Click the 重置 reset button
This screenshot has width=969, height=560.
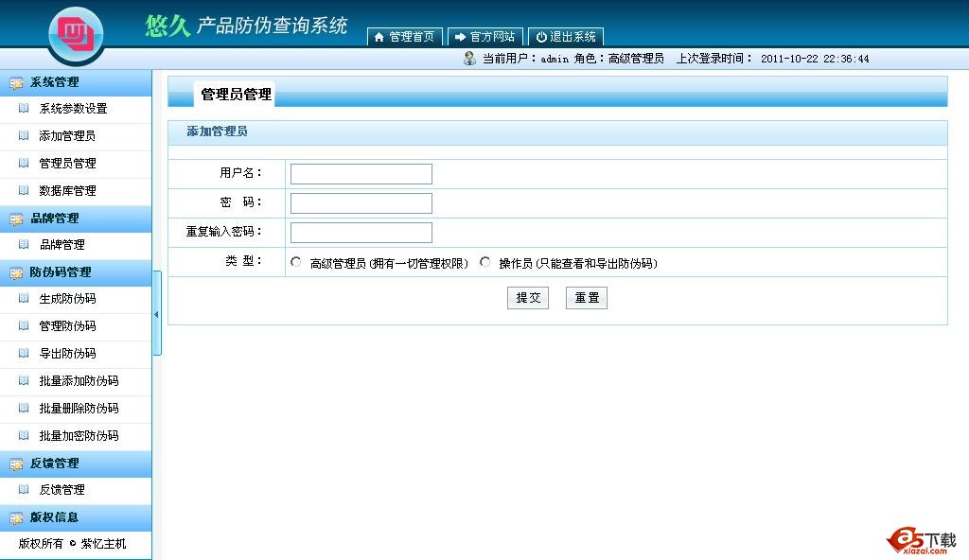(x=587, y=298)
